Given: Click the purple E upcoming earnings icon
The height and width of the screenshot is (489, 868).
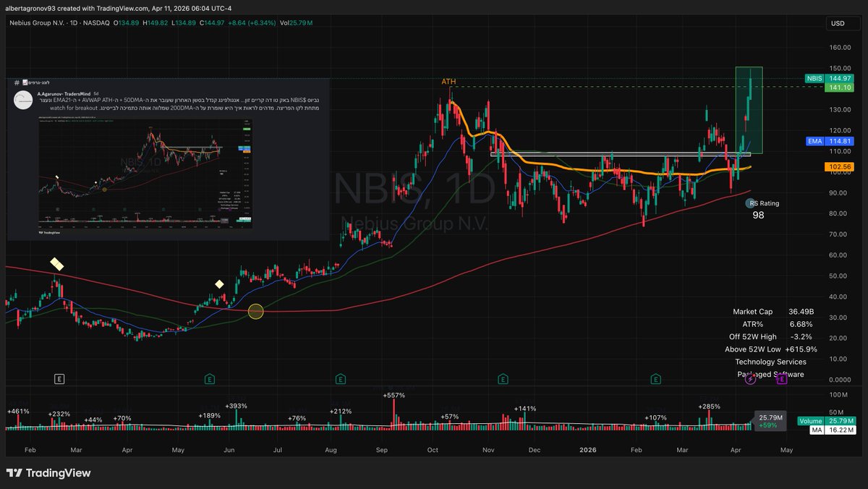Looking at the screenshot, I should click(782, 379).
